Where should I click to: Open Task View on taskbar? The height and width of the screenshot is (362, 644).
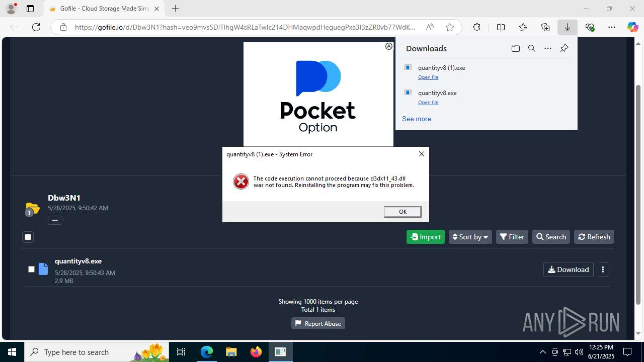pyautogui.click(x=181, y=352)
